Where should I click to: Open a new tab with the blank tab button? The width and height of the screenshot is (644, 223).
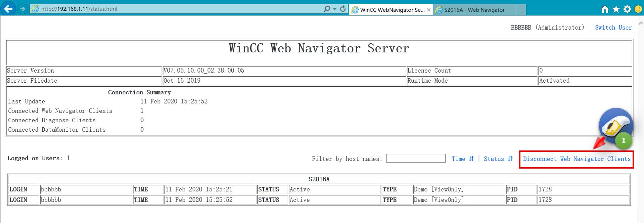[521, 10]
